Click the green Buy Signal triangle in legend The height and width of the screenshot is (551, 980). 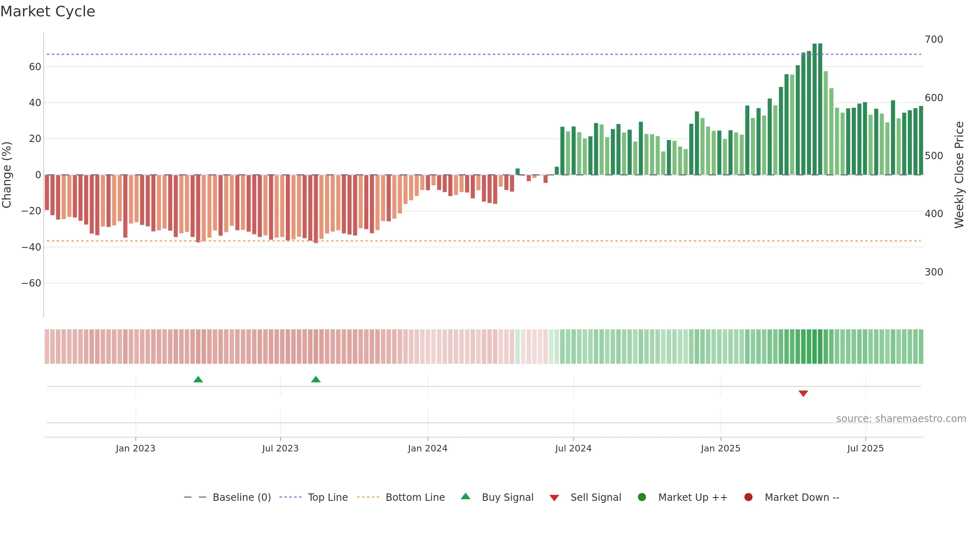(465, 496)
